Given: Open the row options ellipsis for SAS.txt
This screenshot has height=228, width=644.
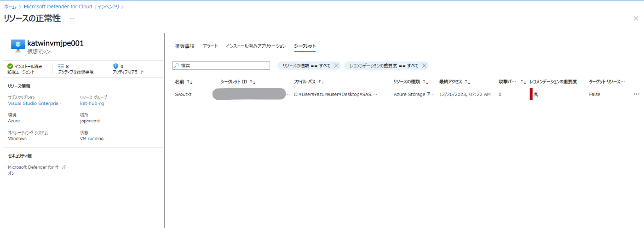Looking at the screenshot, I should point(637,94).
